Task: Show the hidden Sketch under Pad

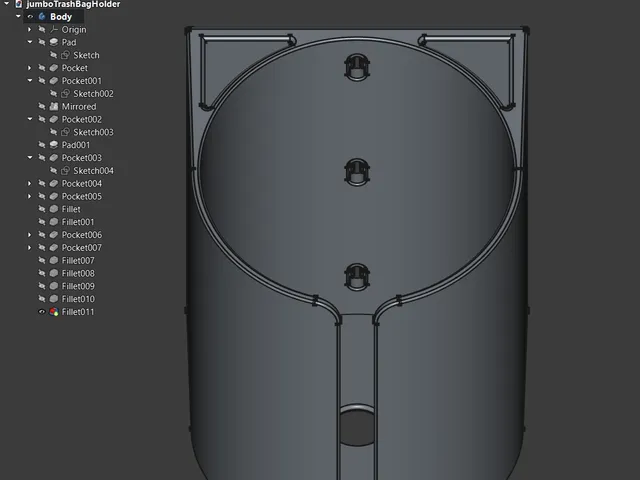Action: (x=53, y=55)
